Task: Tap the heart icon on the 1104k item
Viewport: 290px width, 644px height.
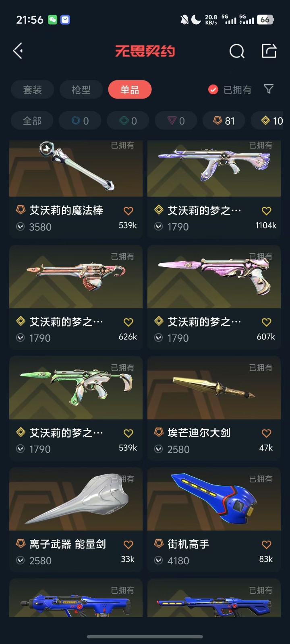Action: click(x=267, y=211)
